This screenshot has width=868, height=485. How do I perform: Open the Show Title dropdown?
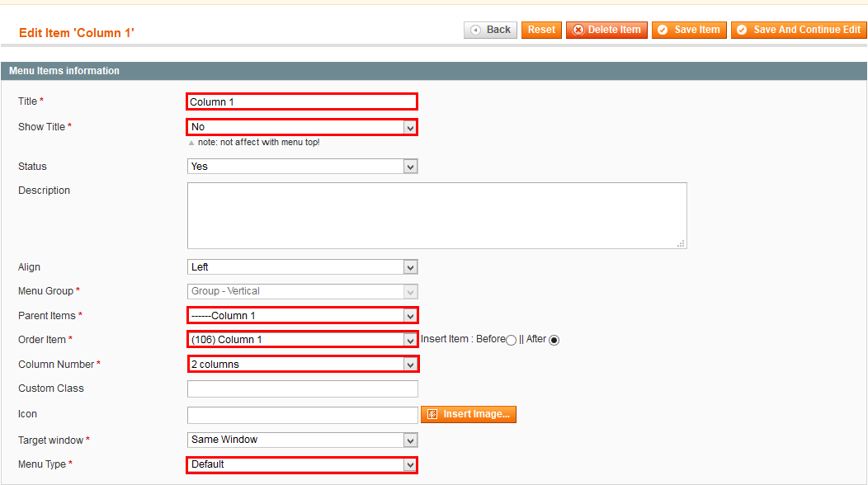tap(302, 127)
